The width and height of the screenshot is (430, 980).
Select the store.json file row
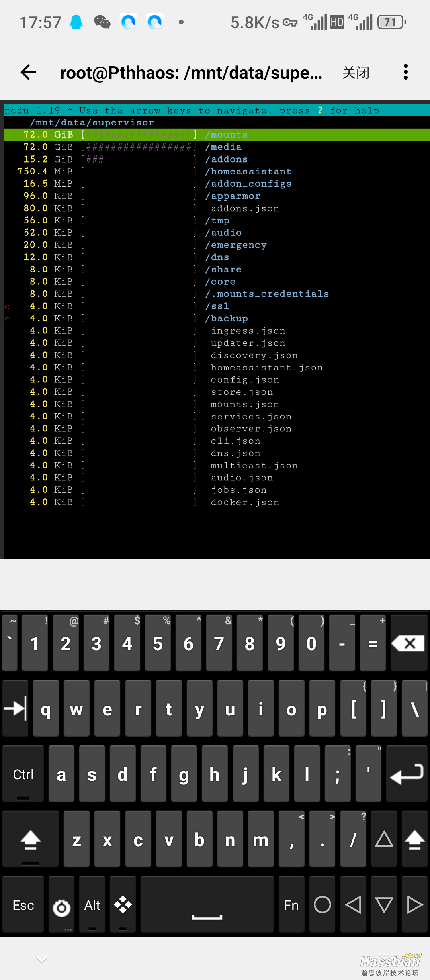pyautogui.click(x=217, y=392)
